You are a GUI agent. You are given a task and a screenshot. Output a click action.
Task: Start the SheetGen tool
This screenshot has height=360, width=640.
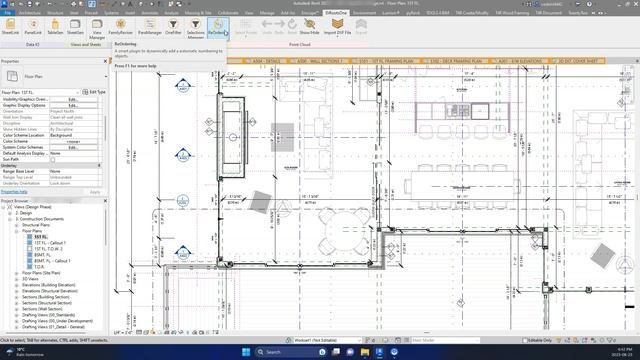(x=75, y=27)
